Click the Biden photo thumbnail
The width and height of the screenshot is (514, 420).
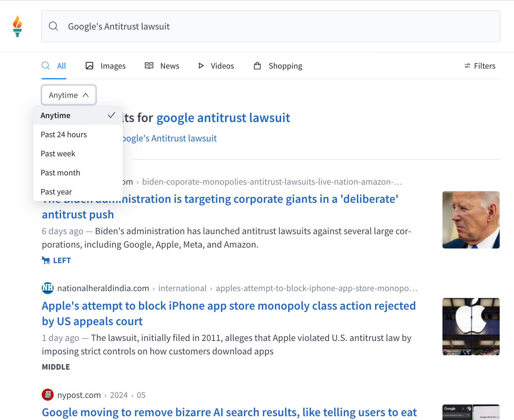coord(471,220)
